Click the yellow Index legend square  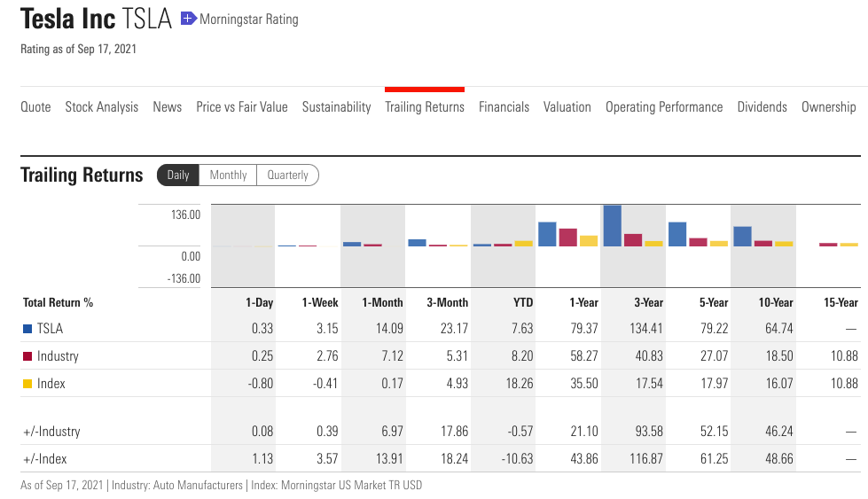[x=27, y=384]
